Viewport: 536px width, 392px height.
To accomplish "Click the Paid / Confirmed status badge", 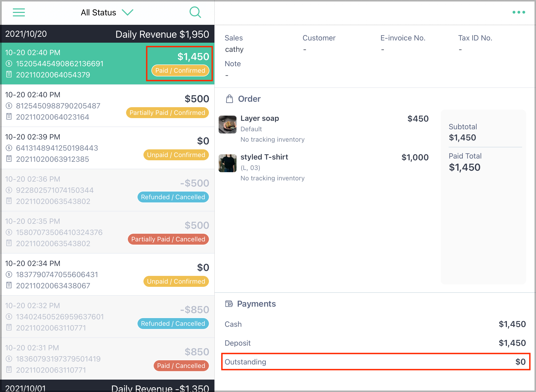I will (180, 70).
